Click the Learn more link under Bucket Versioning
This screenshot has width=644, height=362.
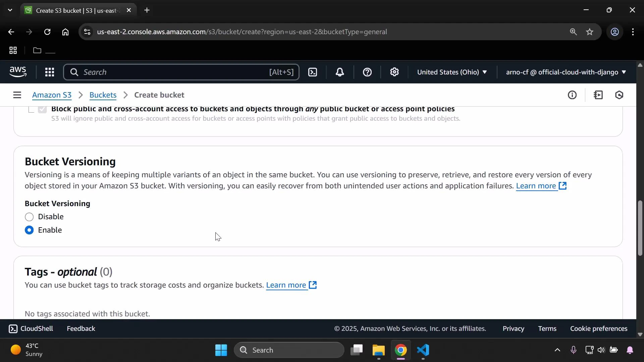[x=536, y=186]
